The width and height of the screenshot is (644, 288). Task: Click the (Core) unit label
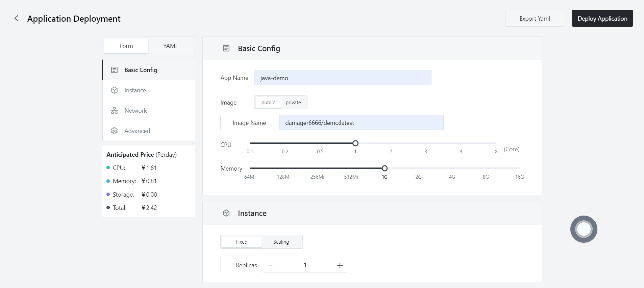click(x=512, y=149)
